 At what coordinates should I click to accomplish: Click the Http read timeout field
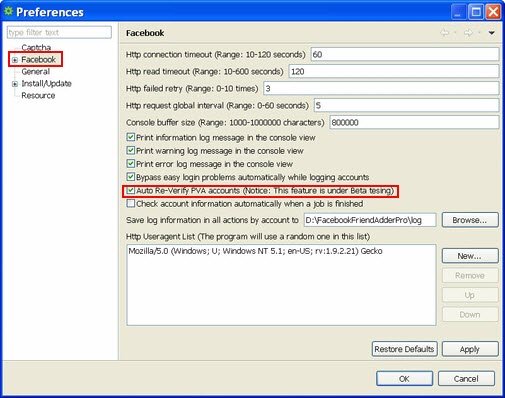click(394, 71)
